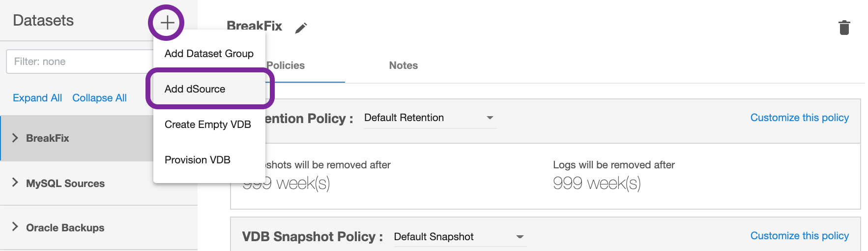Click Customize this policy for Retention Policy
This screenshot has width=868, height=251.
click(799, 118)
